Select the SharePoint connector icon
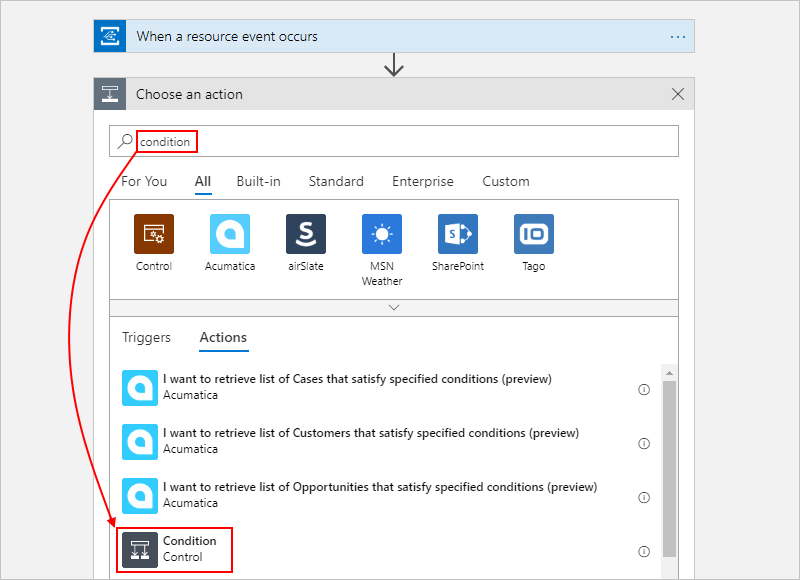The width and height of the screenshot is (800, 580). tap(458, 234)
